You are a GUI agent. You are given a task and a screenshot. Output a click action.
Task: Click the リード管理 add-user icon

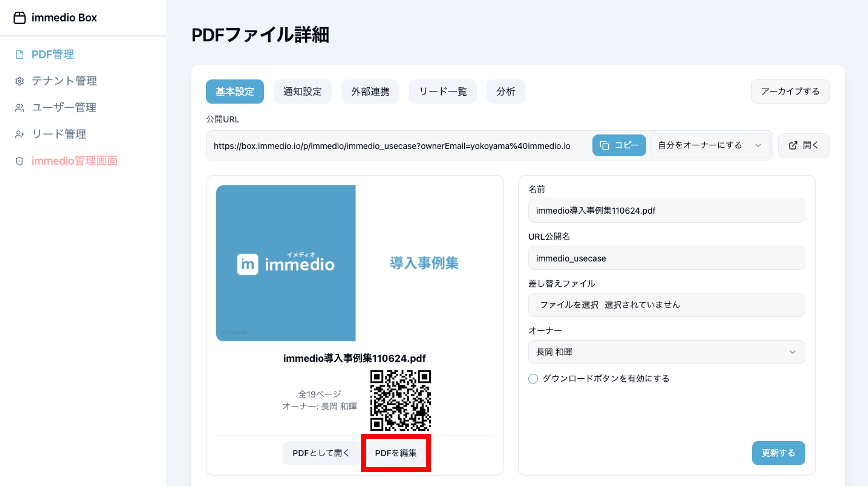20,134
